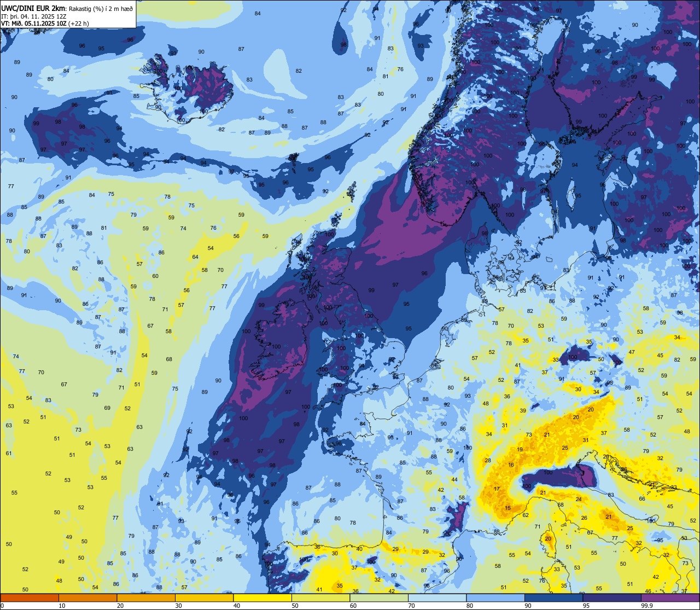
Task: Click the 95–99.9% indigo legend swatch
Action: 612,597
